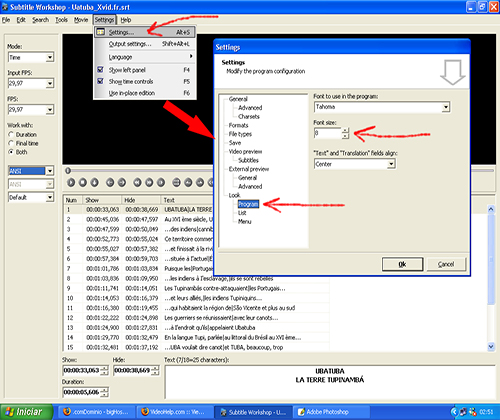The height and width of the screenshot is (420, 500).
Task: Click the Play button in video controls
Action: pyautogui.click(x=71, y=182)
